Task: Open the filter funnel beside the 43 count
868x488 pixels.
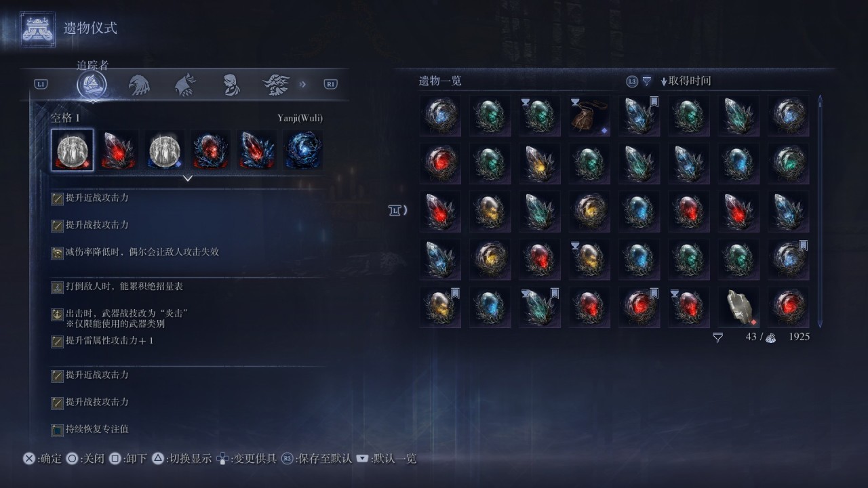Action: (717, 337)
